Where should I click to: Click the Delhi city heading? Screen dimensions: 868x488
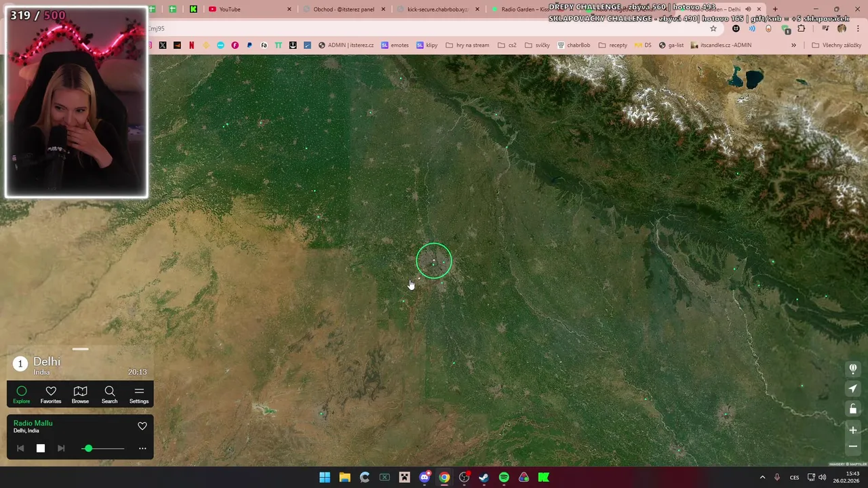pos(47,362)
